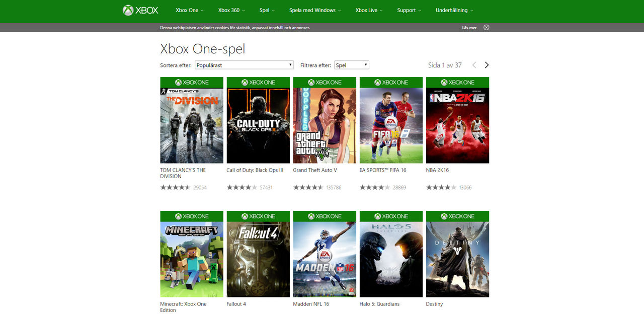Open the Halo 5: Guardians title link
Viewport: 644px width, 315px height.
click(379, 304)
